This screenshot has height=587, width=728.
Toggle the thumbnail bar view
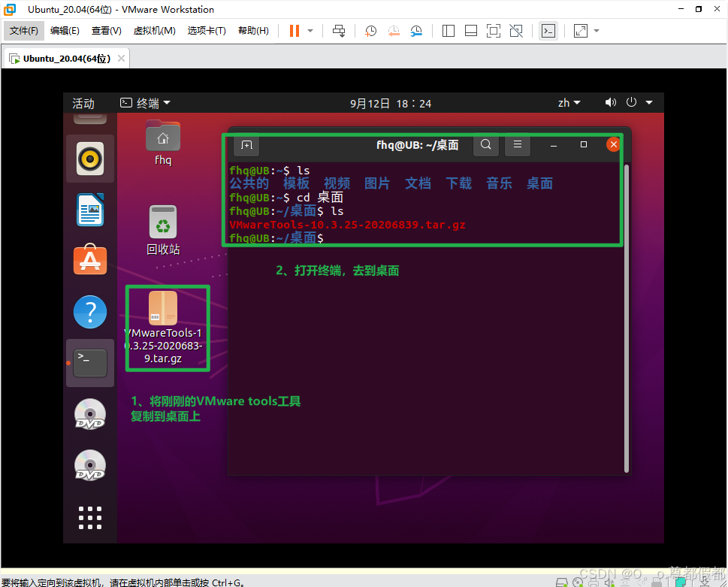[x=471, y=31]
